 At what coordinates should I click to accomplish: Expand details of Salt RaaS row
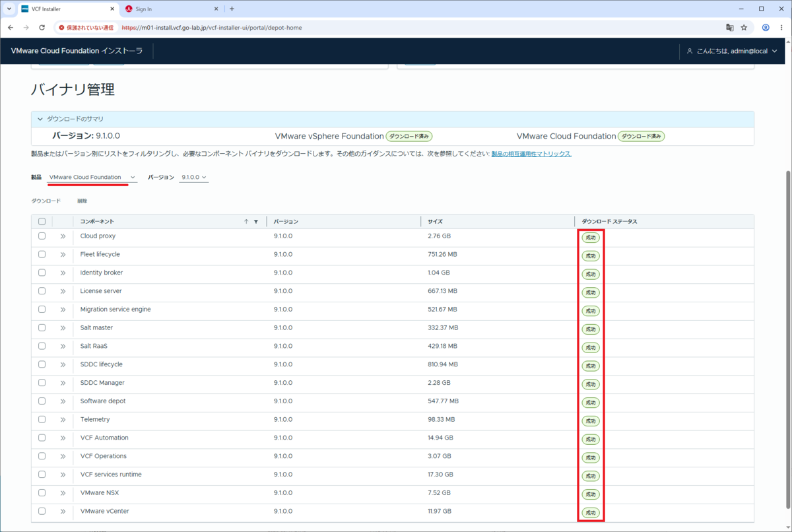pyautogui.click(x=63, y=346)
